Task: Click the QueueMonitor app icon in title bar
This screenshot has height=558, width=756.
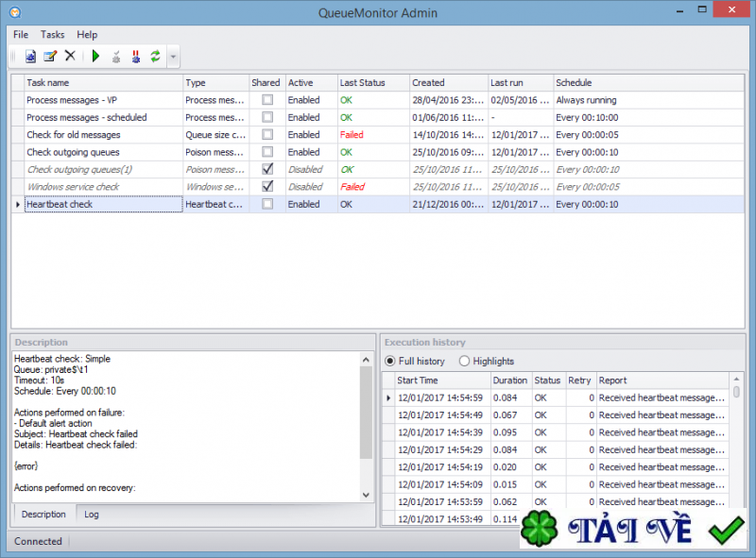Action: (11, 11)
